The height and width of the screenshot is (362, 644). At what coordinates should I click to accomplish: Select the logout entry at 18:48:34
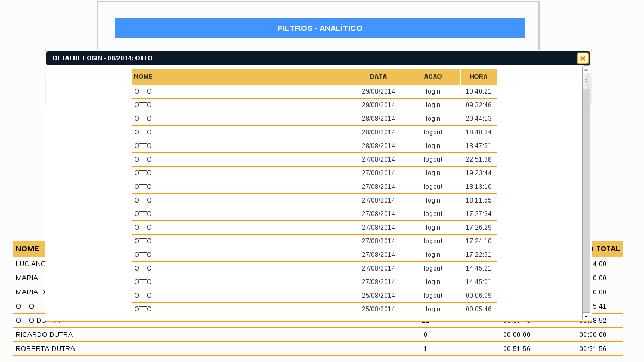[x=314, y=132]
